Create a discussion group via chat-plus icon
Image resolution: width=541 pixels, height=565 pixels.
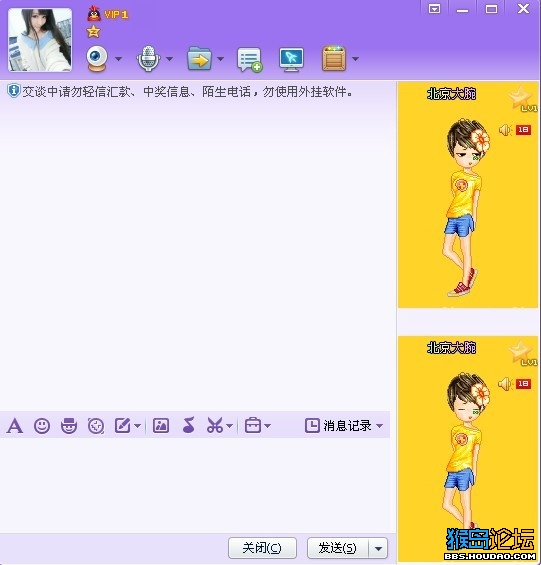point(249,59)
